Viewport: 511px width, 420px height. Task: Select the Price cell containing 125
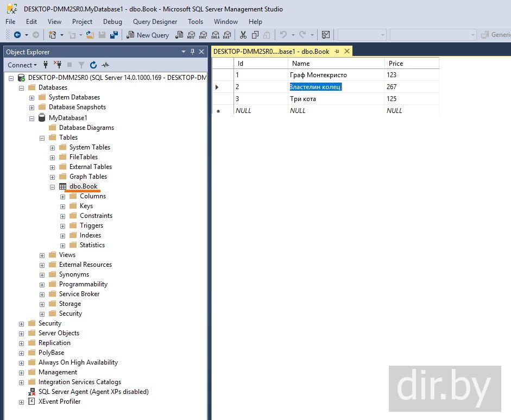tap(411, 99)
